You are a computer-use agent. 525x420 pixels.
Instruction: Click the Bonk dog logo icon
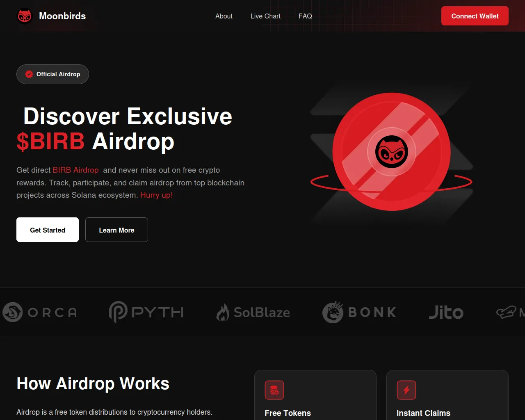click(x=333, y=312)
